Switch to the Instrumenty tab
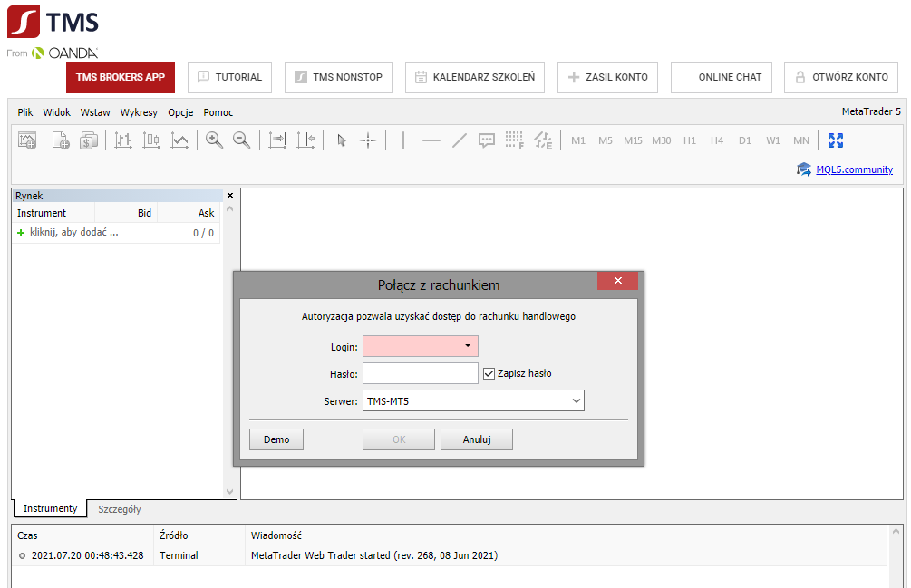The width and height of the screenshot is (911, 588). pos(50,508)
